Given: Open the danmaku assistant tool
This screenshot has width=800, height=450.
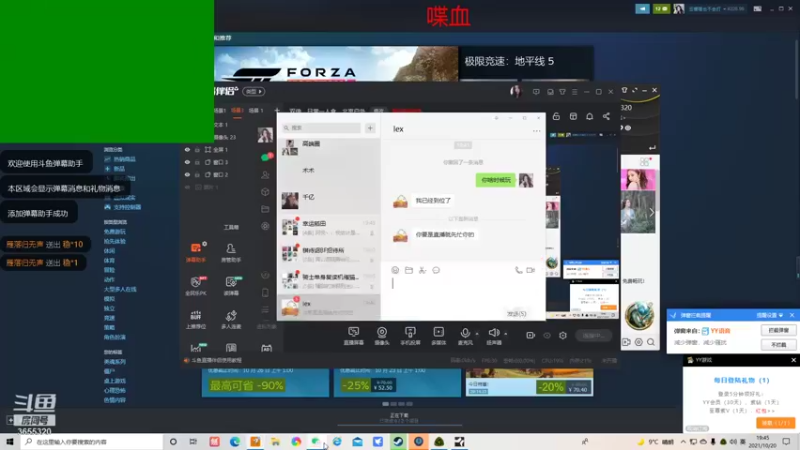Looking at the screenshot, I should (x=196, y=252).
